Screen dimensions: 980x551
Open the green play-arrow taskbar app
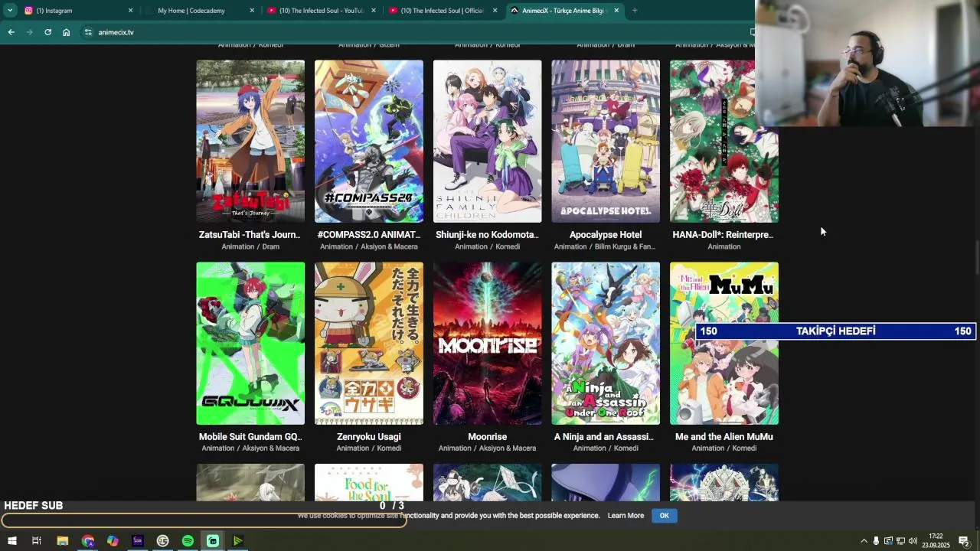(x=237, y=541)
